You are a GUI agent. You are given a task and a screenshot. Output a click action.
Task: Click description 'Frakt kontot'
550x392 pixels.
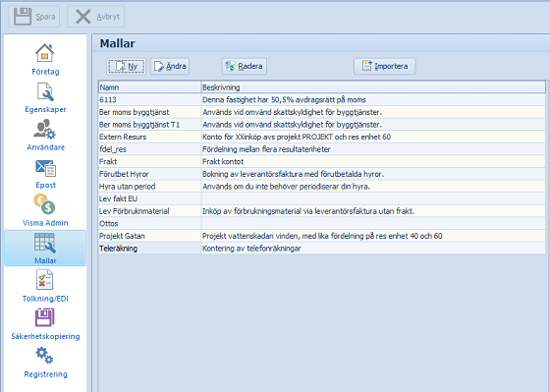pos(223,162)
